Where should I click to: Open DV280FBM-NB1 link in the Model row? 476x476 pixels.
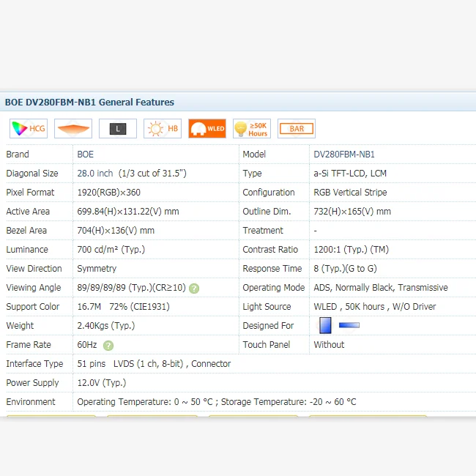click(344, 155)
